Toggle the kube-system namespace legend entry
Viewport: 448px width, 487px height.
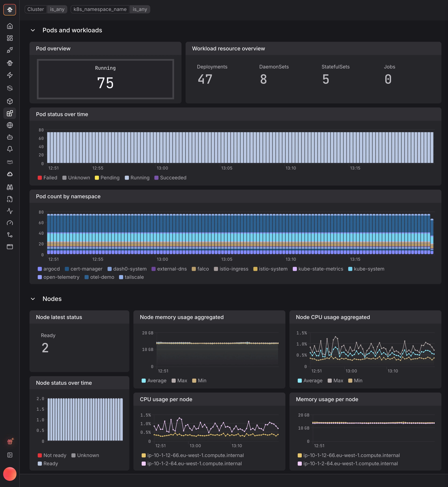pyautogui.click(x=366, y=269)
